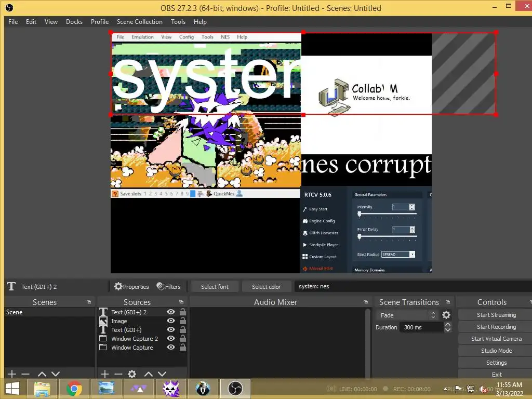The height and width of the screenshot is (399, 532).
Task: Move the selected source up
Action: click(148, 374)
